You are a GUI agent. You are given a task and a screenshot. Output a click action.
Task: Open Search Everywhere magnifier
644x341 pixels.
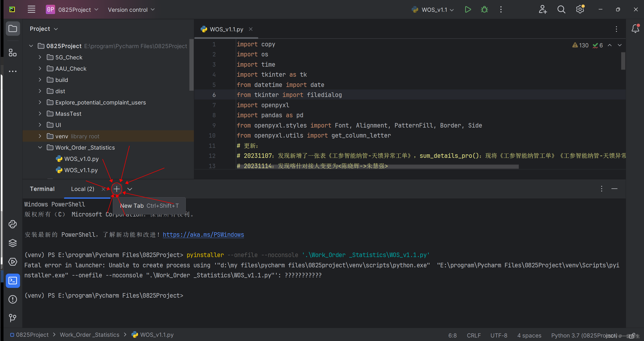pyautogui.click(x=561, y=10)
